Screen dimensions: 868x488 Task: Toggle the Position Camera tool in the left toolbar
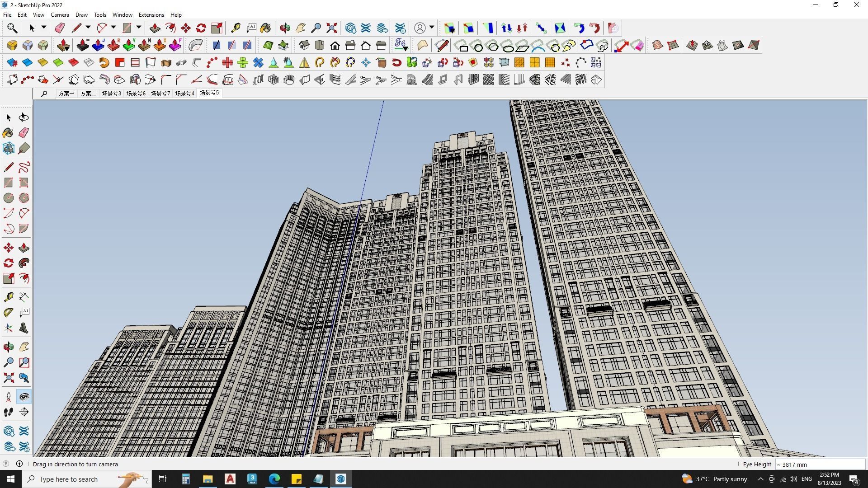[x=8, y=397]
